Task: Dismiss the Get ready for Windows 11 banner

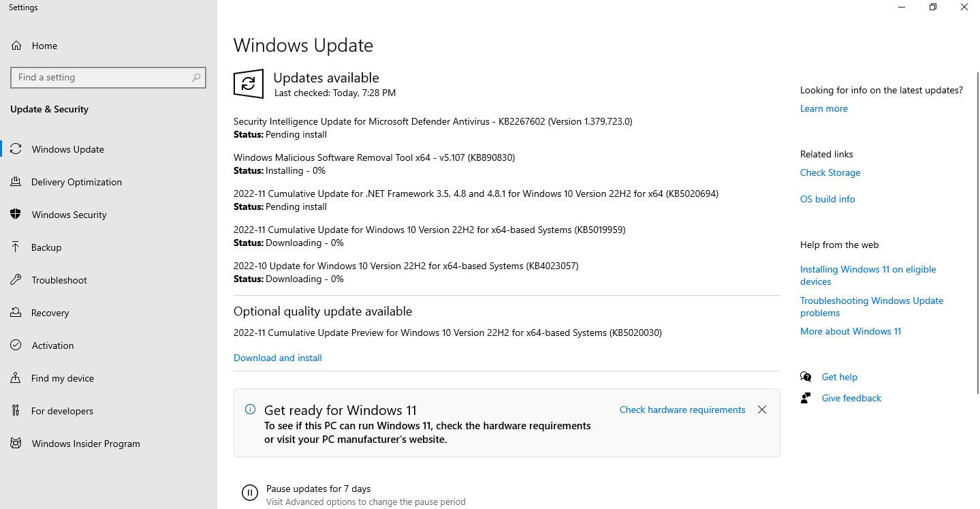Action: tap(762, 410)
